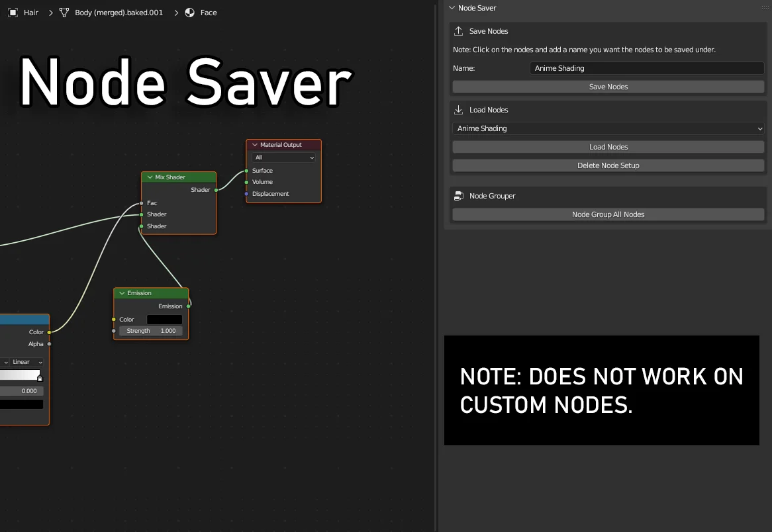
Task: Open the Emission node black color swatch
Action: pyautogui.click(x=164, y=320)
